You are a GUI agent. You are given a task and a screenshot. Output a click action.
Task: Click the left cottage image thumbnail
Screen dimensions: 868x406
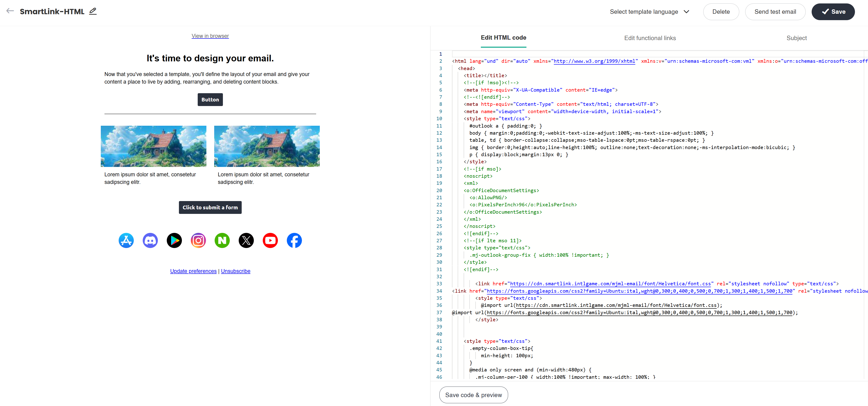[x=153, y=146]
